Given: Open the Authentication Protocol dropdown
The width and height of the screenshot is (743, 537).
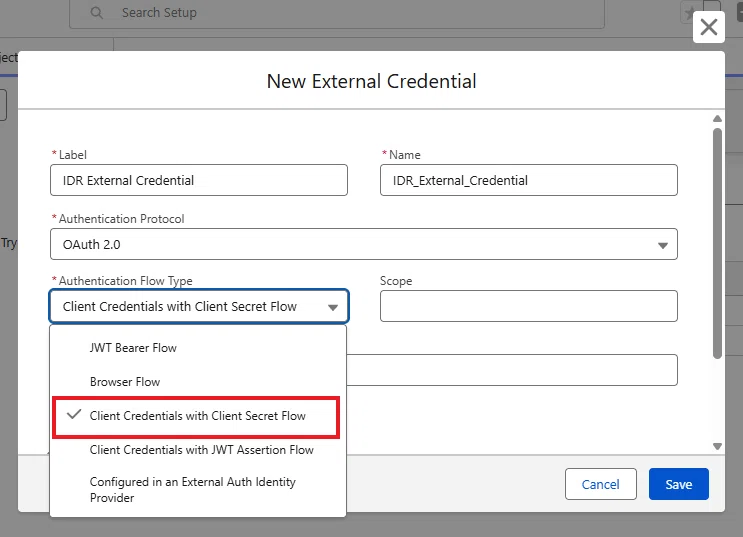Looking at the screenshot, I should point(363,244).
